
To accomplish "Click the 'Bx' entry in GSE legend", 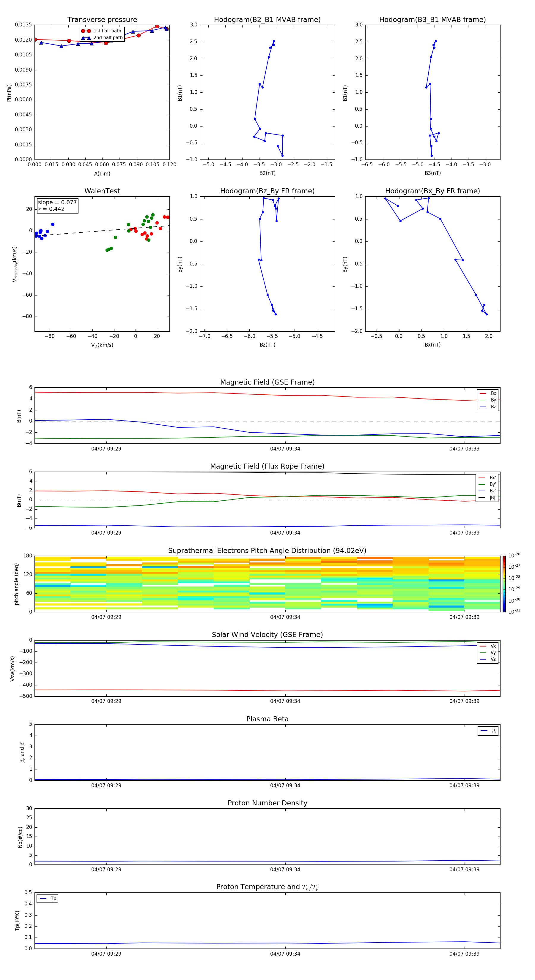I will click(x=488, y=393).
